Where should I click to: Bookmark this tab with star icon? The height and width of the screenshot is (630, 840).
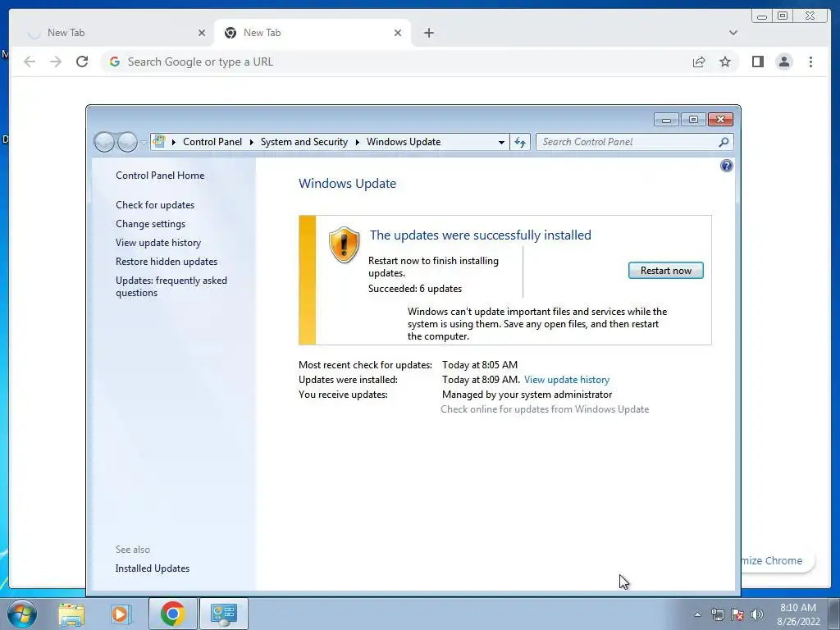725,62
